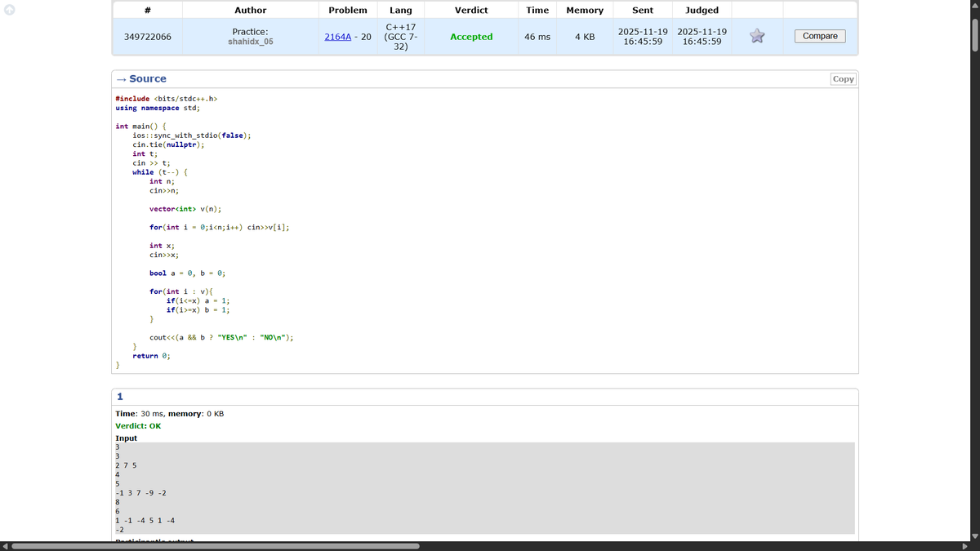Click the 'bool a = 0, b = 0;' line
This screenshot has width=980, height=551.
(188, 273)
